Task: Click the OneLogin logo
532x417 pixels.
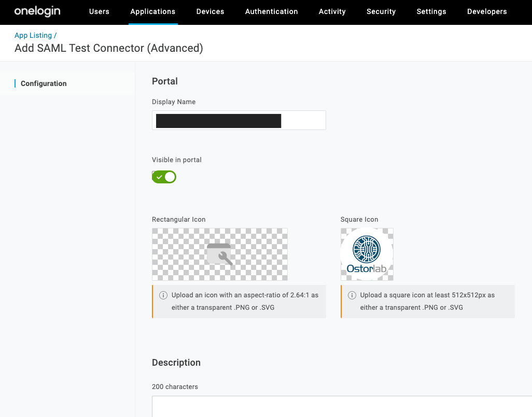Action: 37,11
